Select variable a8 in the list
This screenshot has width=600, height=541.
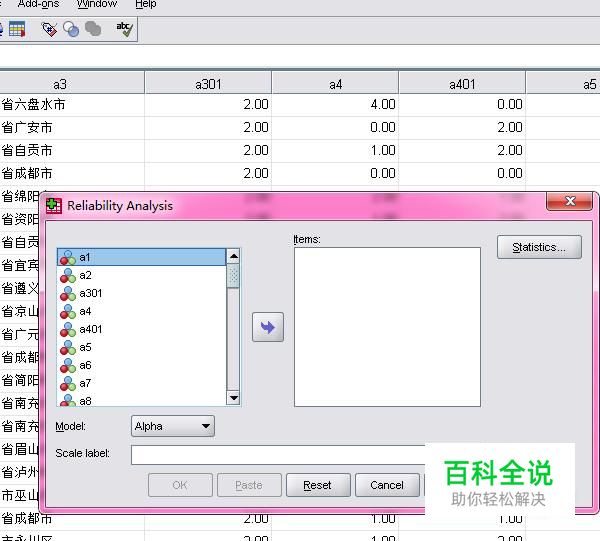(x=141, y=400)
